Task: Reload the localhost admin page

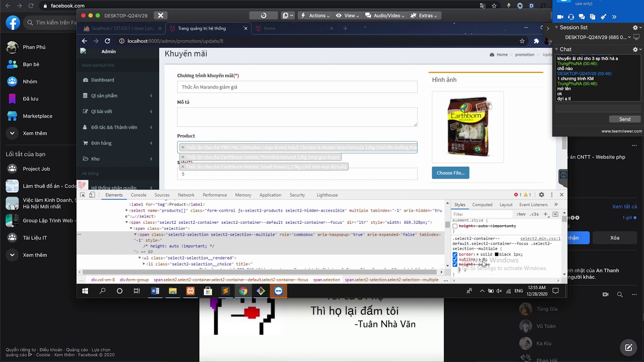Action: [107, 41]
